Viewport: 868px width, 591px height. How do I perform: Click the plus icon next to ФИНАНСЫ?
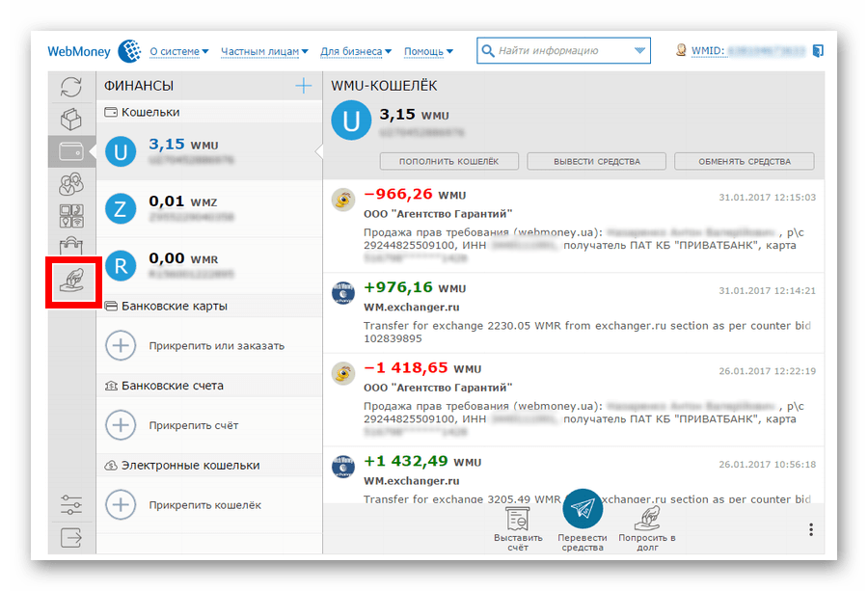[x=304, y=86]
